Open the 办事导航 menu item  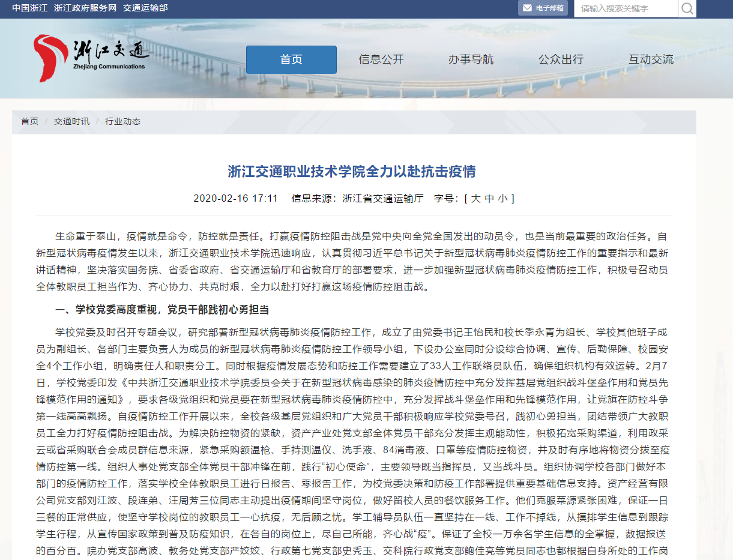(x=471, y=59)
